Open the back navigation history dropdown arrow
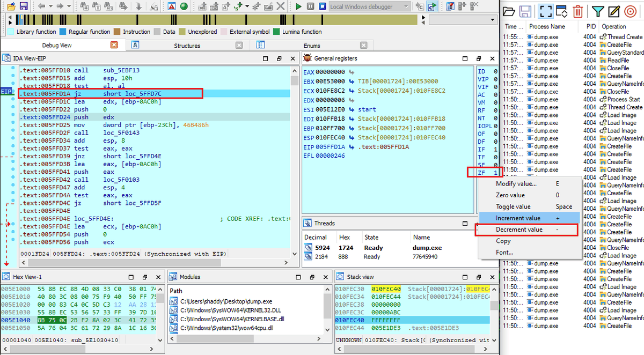Viewport: 644px width, 355px height. click(x=50, y=6)
